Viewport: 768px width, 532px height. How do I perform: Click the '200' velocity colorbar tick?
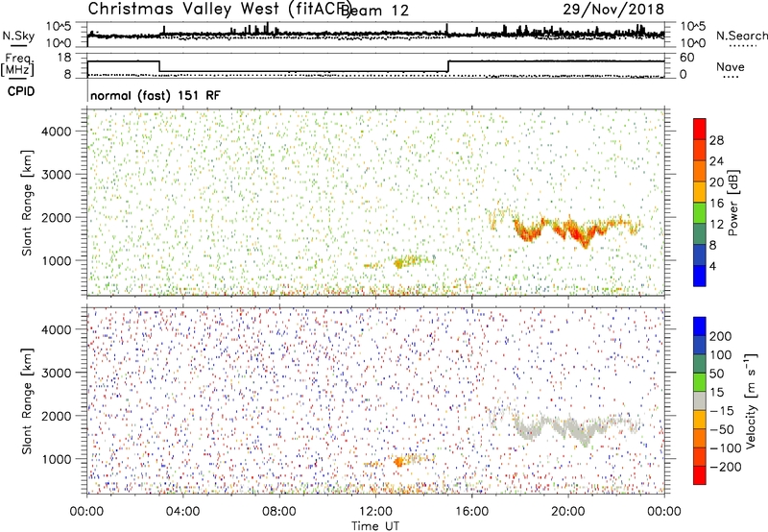[721, 336]
